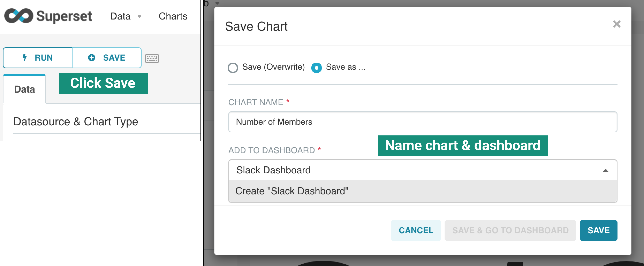Image resolution: width=644 pixels, height=266 pixels.
Task: Select the lightning Run icon
Action: 25,58
